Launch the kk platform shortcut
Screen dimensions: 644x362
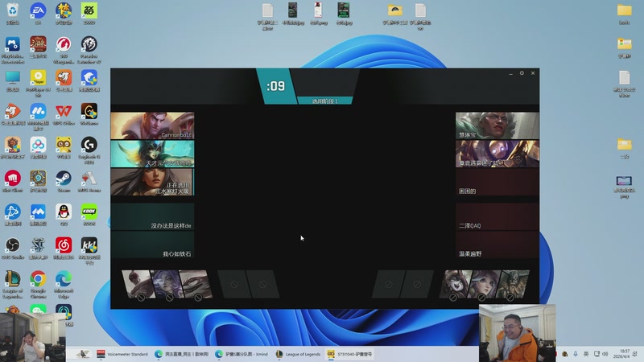click(89, 251)
